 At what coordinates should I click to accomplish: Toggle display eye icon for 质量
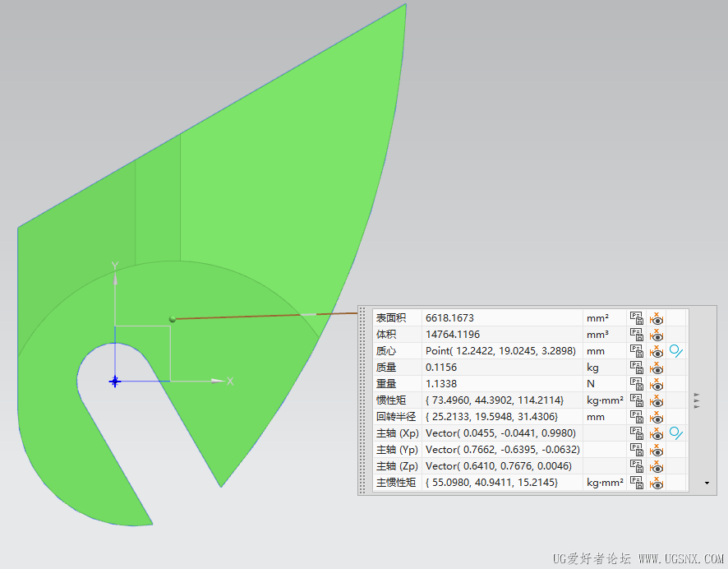657,368
